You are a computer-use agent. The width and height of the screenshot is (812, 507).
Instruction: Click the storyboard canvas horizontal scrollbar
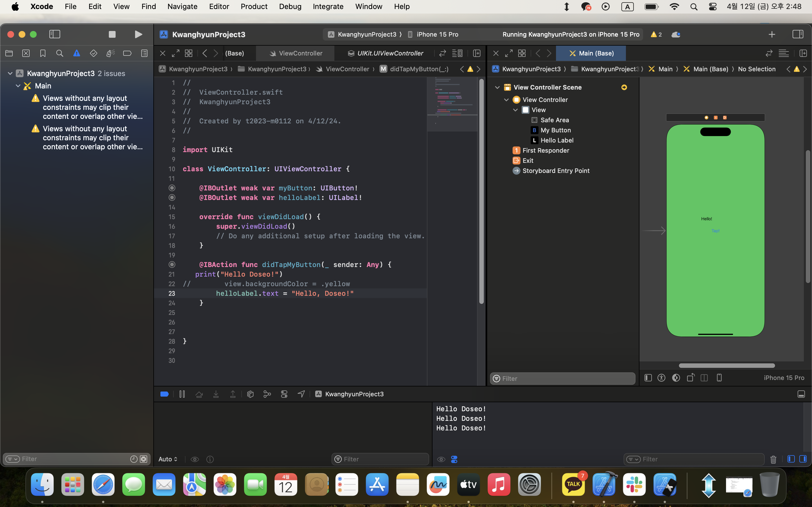[x=727, y=366]
